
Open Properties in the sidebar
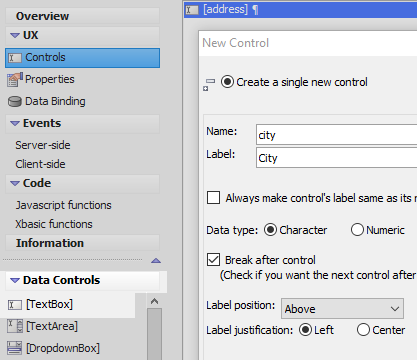pyautogui.click(x=50, y=79)
